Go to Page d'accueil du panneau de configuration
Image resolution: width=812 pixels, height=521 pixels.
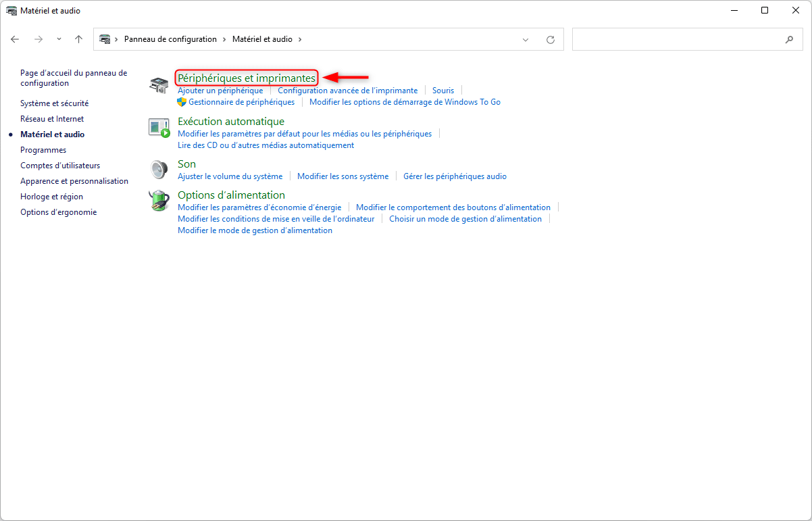(74, 78)
